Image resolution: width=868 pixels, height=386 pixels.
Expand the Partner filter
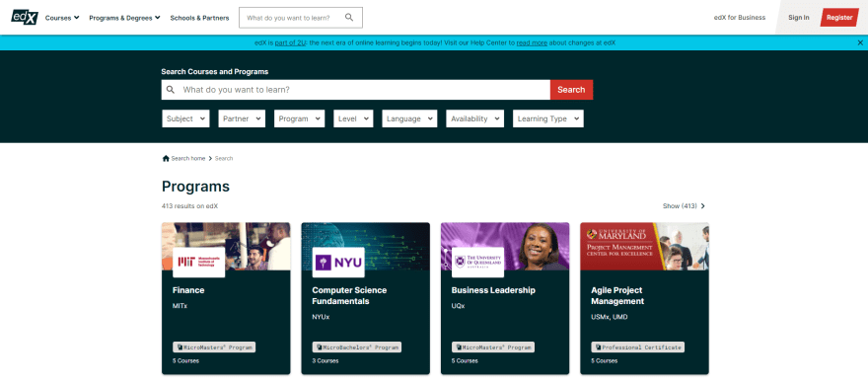click(x=242, y=118)
